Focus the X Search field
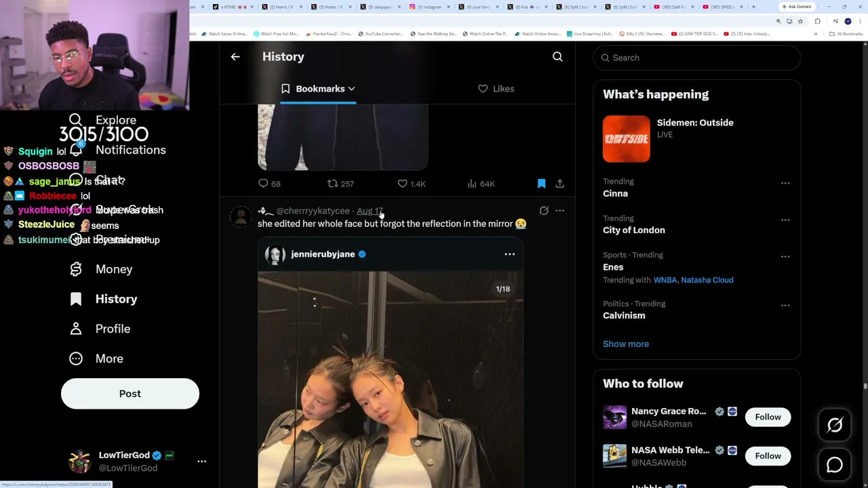 click(x=696, y=58)
